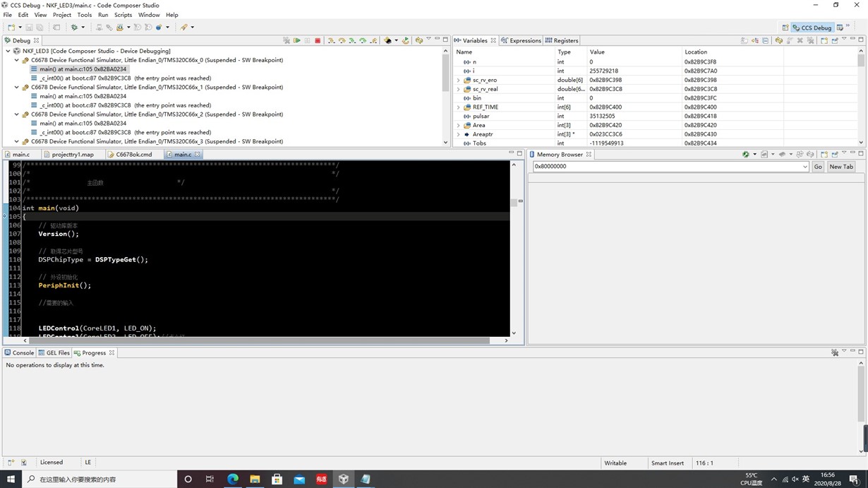
Task: Click the Task View icon in taskbar
Action: pyautogui.click(x=210, y=479)
